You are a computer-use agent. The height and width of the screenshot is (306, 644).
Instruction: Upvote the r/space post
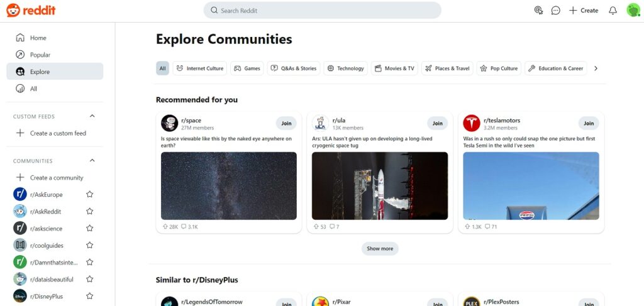coord(165,227)
